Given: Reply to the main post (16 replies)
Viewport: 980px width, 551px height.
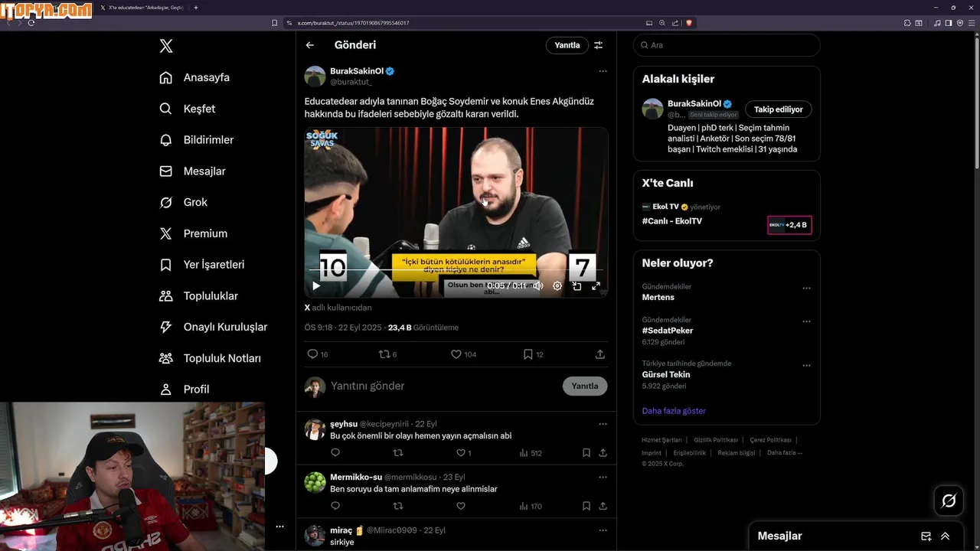Looking at the screenshot, I should click(x=317, y=354).
